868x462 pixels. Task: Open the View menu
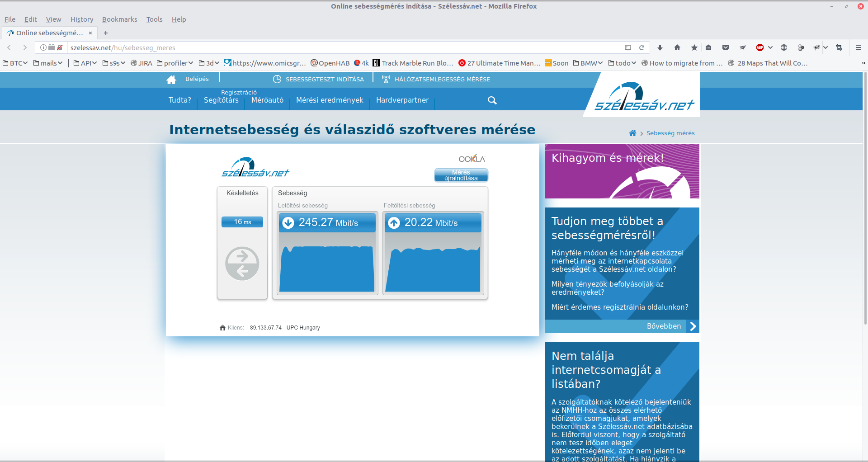[53, 19]
